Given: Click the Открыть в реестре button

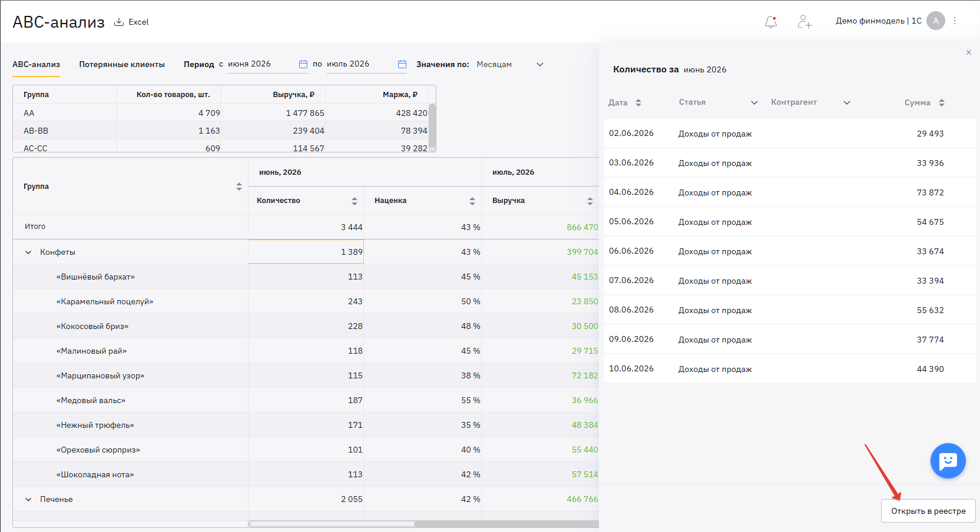Looking at the screenshot, I should tap(928, 511).
